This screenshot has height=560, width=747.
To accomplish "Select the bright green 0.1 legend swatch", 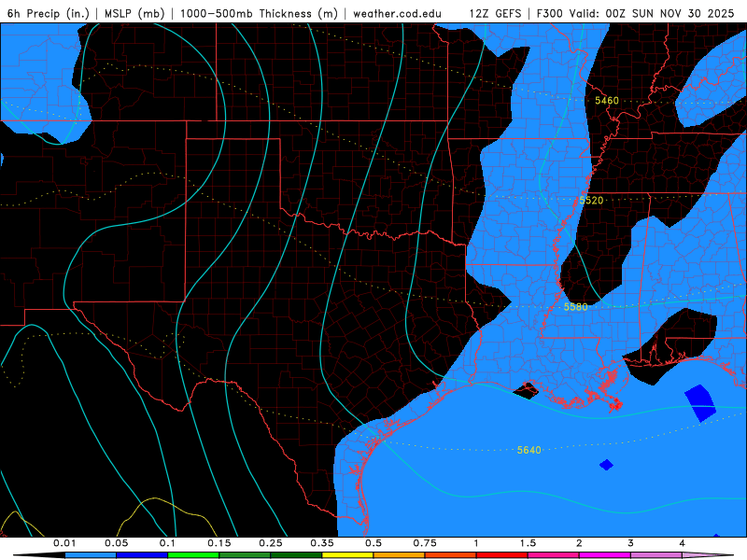I will coord(193,555).
